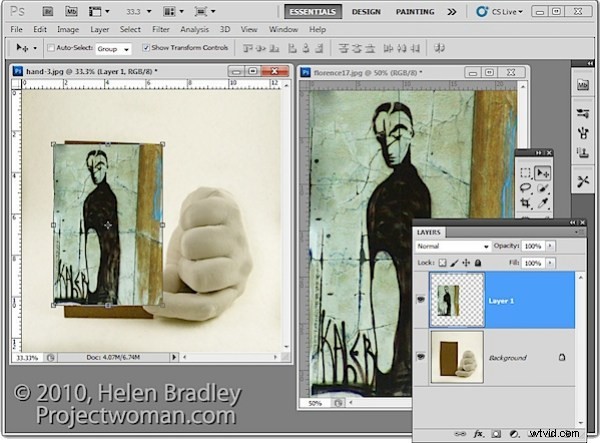This screenshot has width=600, height=443.
Task: Open the Auto-Select Group dropdown
Action: pyautogui.click(x=113, y=49)
